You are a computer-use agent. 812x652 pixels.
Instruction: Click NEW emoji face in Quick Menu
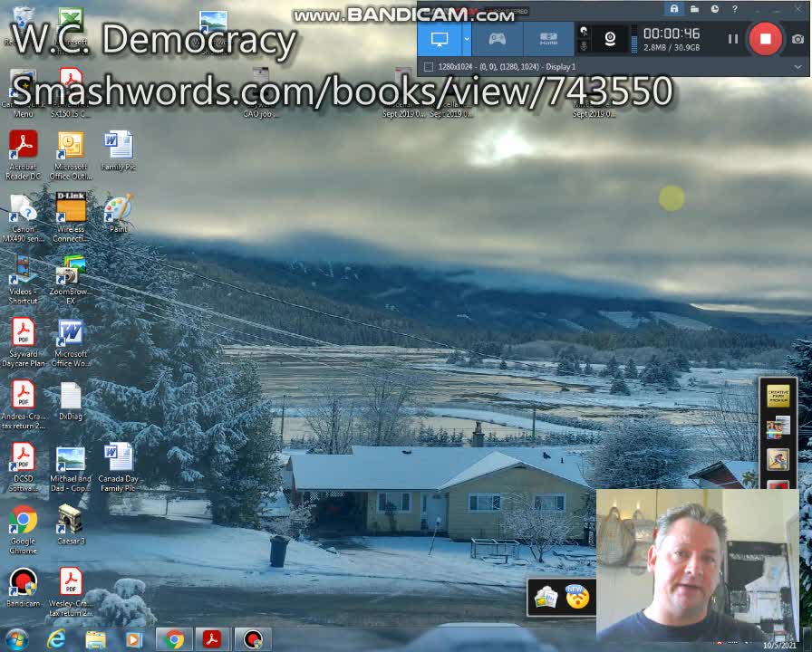[577, 597]
